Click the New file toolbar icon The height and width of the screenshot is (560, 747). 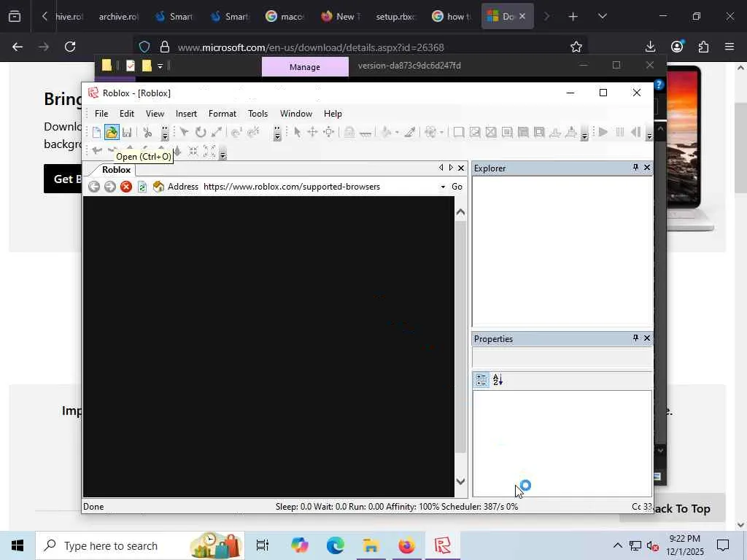point(97,133)
